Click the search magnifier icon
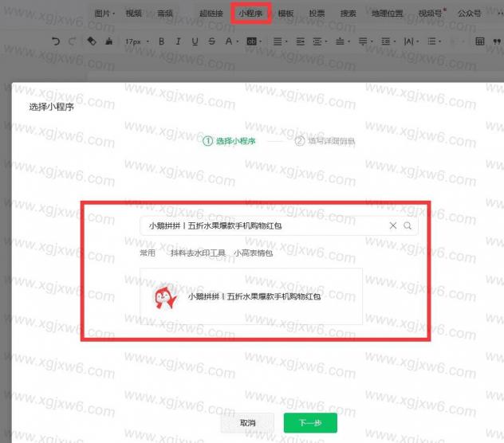 [408, 225]
